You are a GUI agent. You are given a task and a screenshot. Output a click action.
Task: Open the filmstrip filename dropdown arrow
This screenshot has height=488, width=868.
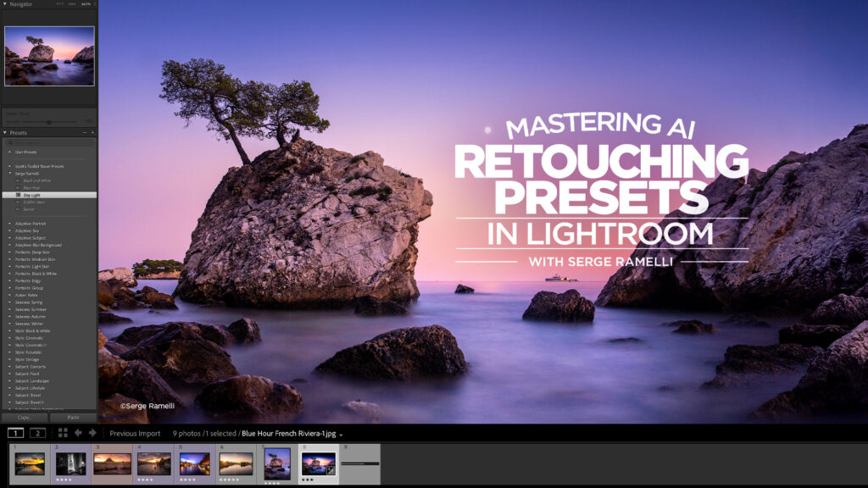click(x=341, y=435)
